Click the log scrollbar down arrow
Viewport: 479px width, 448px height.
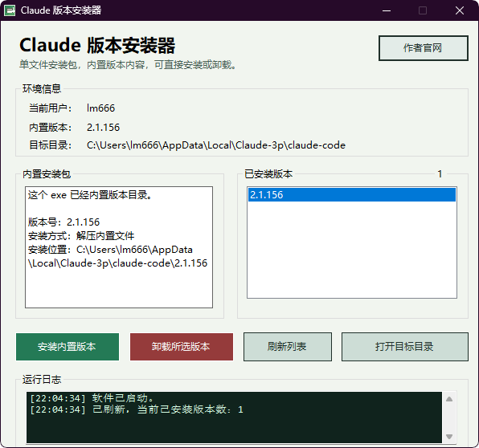point(449,437)
